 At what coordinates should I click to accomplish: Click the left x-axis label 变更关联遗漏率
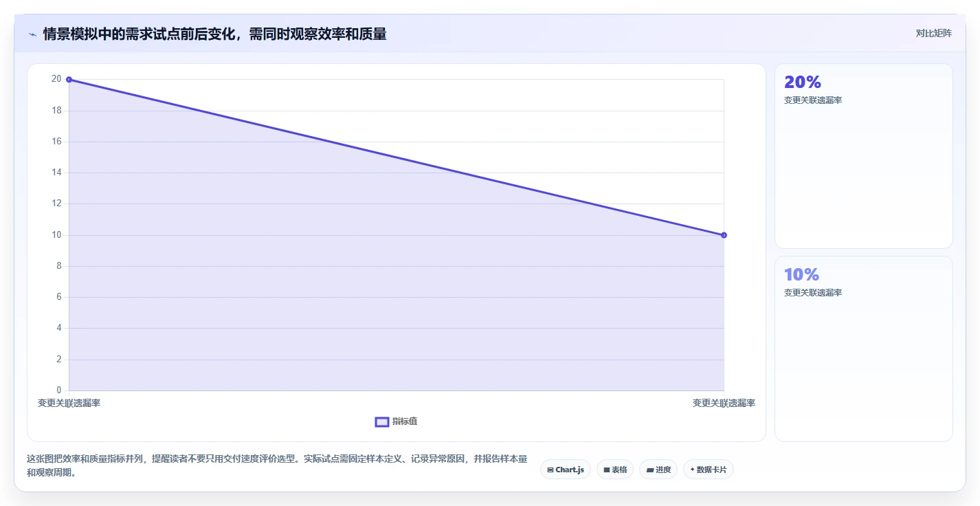pyautogui.click(x=69, y=403)
